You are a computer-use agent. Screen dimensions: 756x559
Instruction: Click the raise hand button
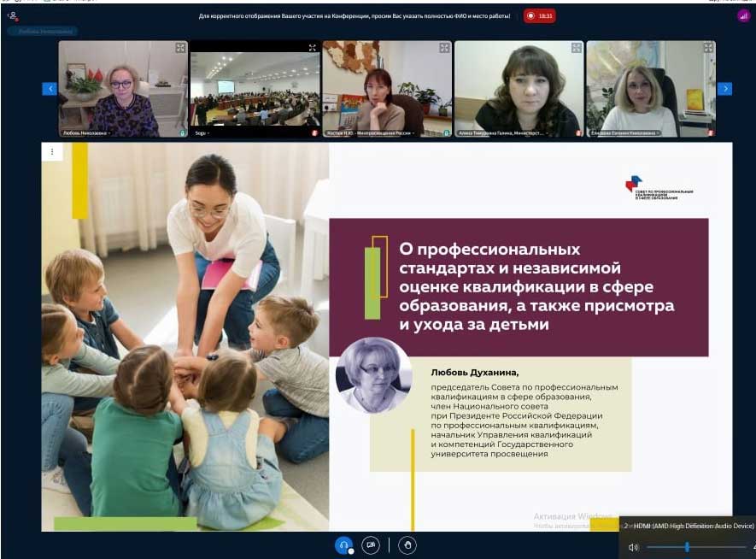[x=408, y=544]
